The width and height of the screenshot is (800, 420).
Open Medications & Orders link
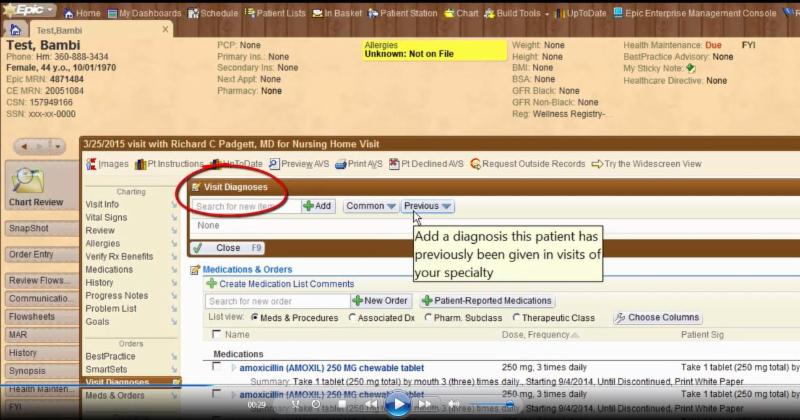point(247,269)
